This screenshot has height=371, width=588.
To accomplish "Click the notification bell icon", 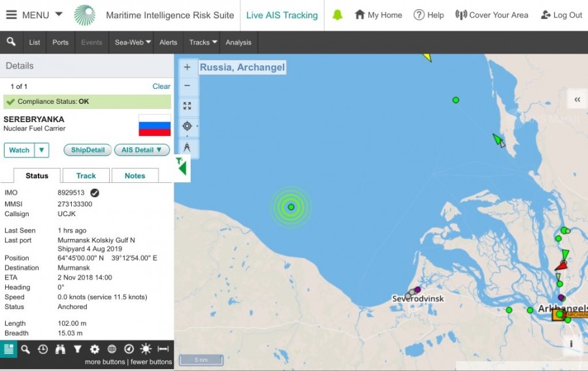I will [337, 15].
